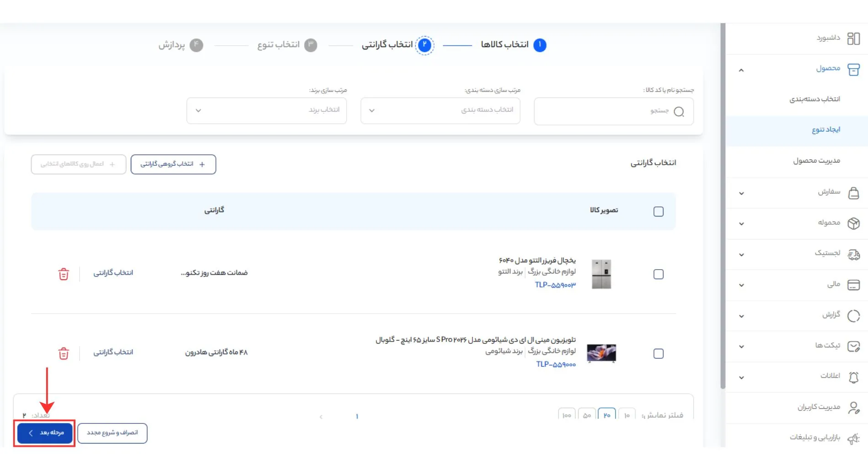Click انتخاب گروهی گارانتی group warranty button
The width and height of the screenshot is (868, 466).
(x=173, y=164)
